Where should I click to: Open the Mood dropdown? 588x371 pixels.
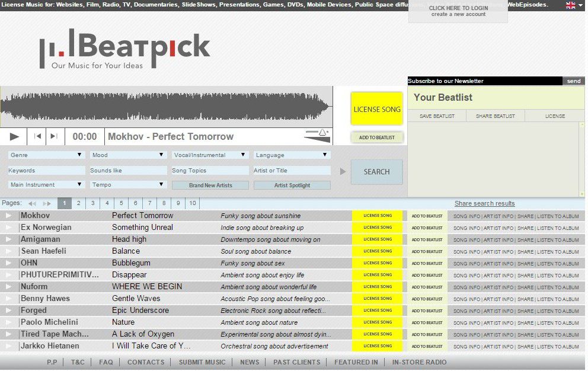click(128, 155)
